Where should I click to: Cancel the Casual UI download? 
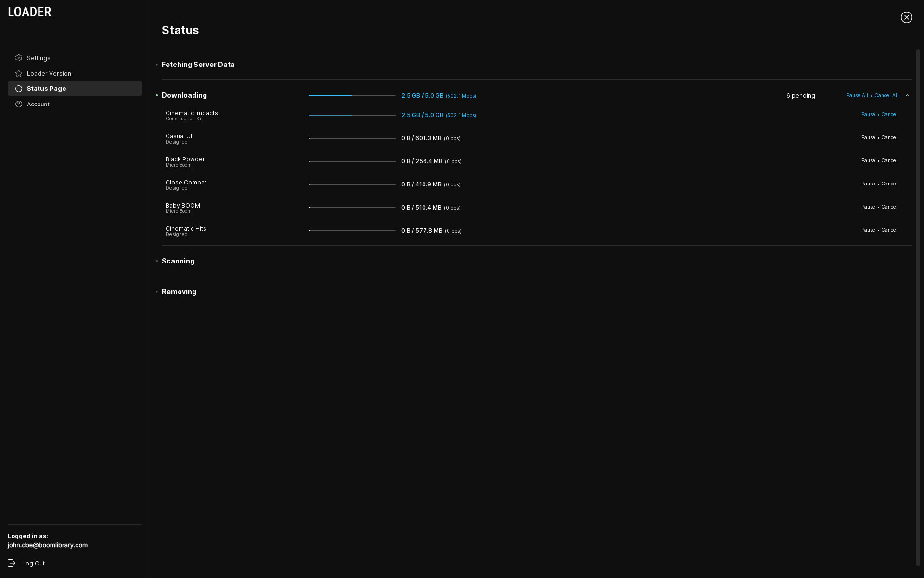[x=889, y=138]
